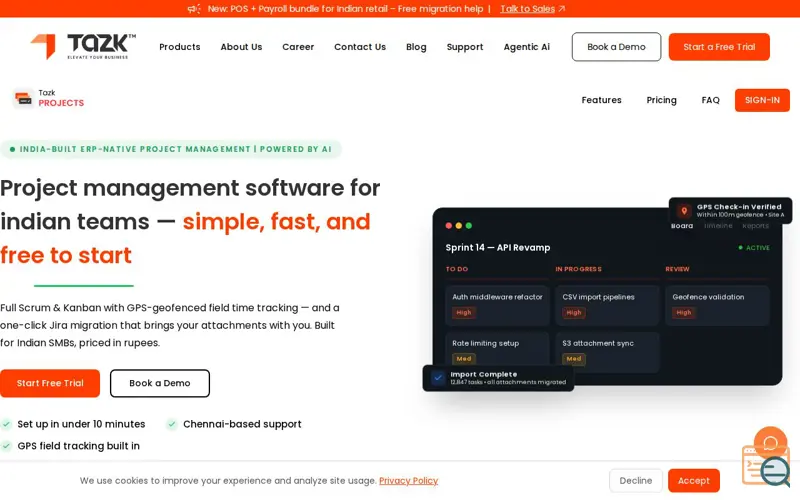Click Start a Free Trial button
Screen dimensions: 800x500
[719, 47]
